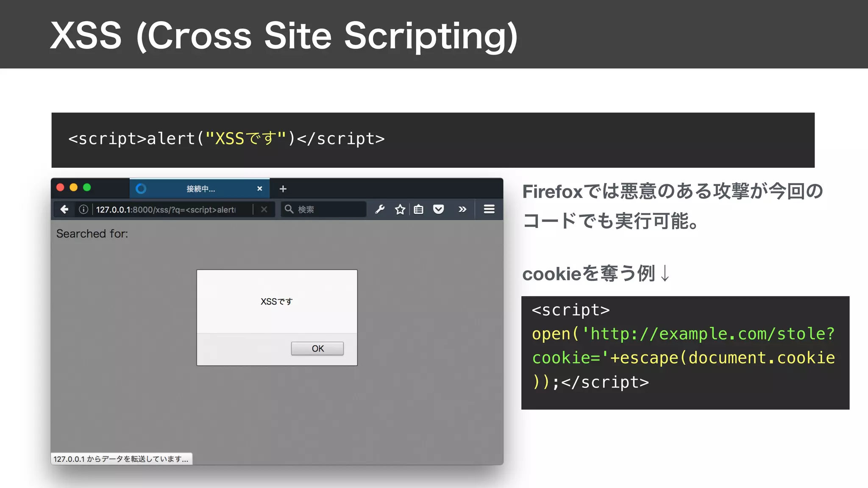Click the XSSです alert message text
868x488 pixels.
pyautogui.click(x=277, y=302)
